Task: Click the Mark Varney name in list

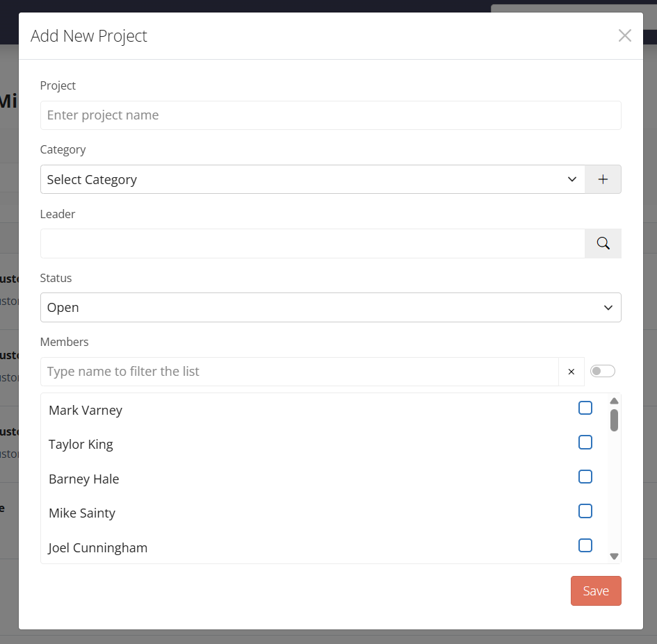Action: (86, 411)
